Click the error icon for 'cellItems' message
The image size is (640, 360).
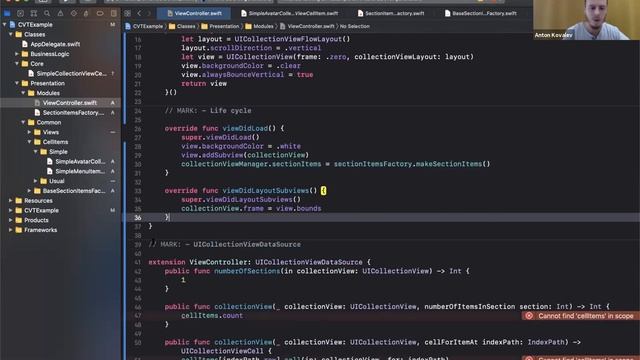coord(529,316)
